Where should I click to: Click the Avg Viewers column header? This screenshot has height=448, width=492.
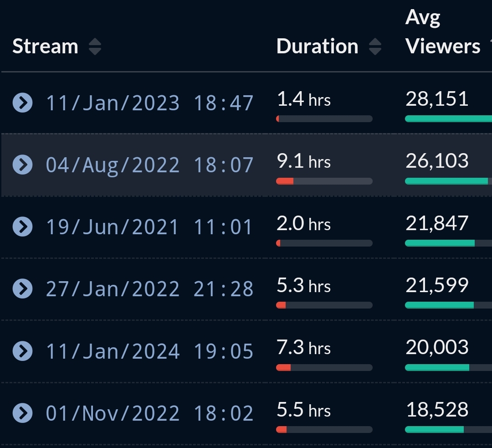click(442, 33)
